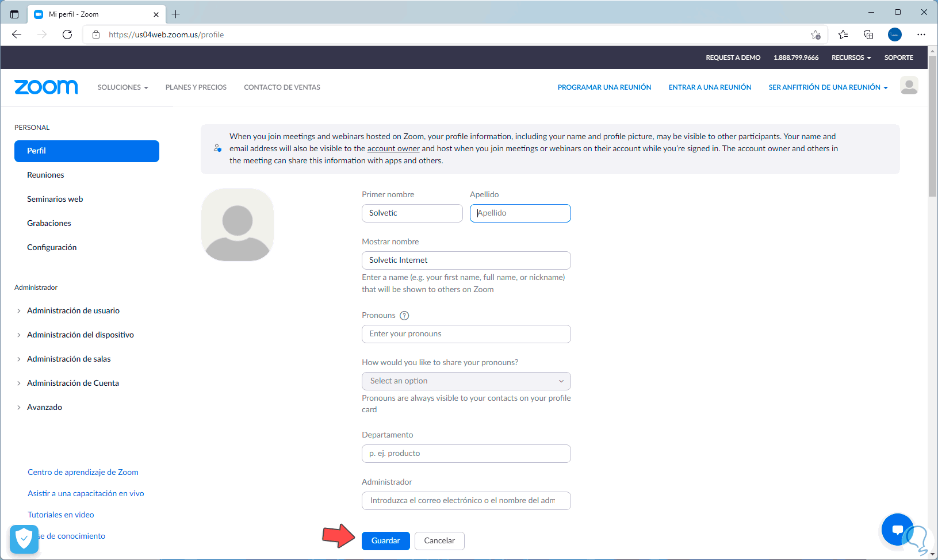Click Programar una reunión link

(604, 87)
